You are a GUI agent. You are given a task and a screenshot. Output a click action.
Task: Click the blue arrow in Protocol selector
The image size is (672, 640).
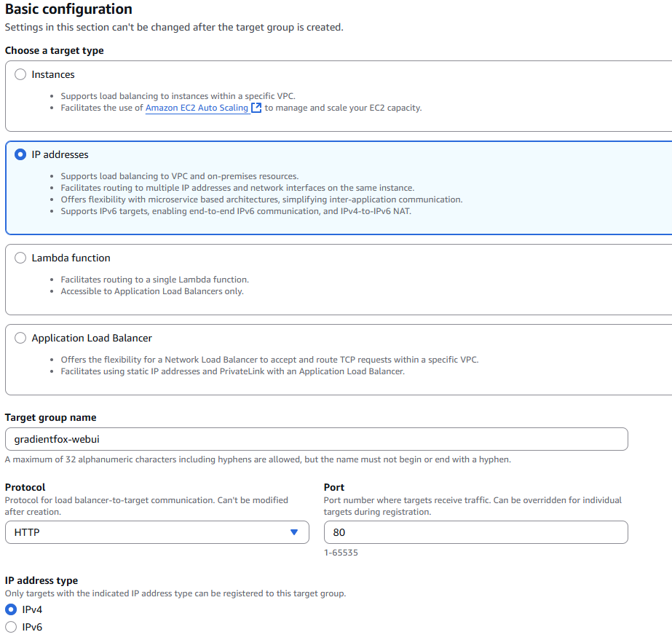[x=294, y=532]
